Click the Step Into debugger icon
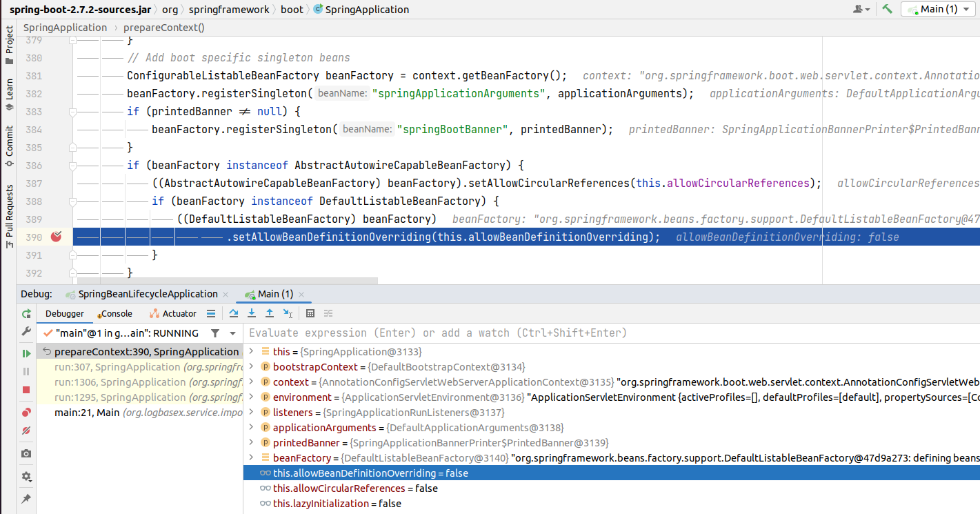The image size is (980, 514). 252,313
